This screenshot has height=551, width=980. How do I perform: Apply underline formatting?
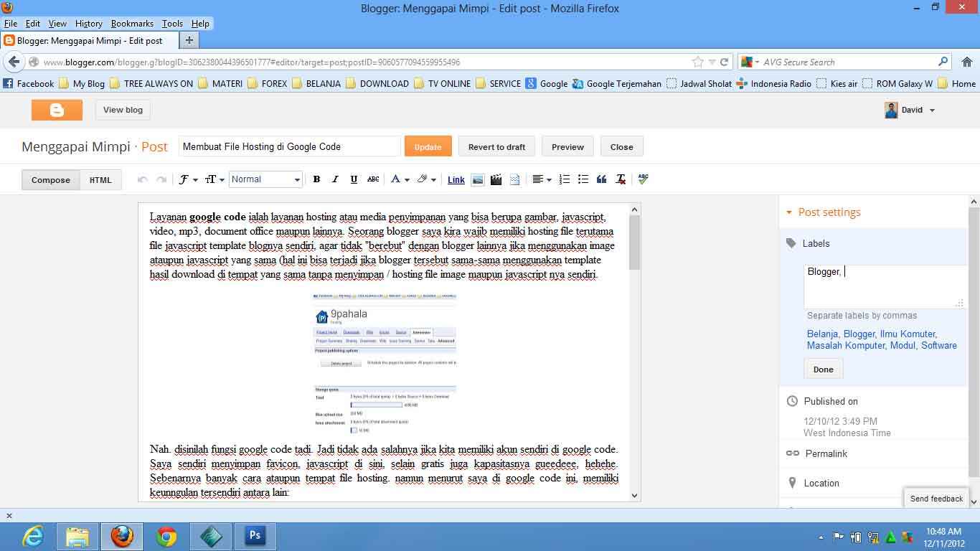coord(354,179)
